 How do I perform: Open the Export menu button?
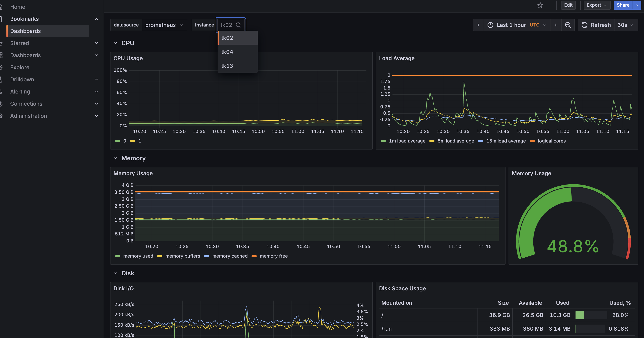point(596,5)
